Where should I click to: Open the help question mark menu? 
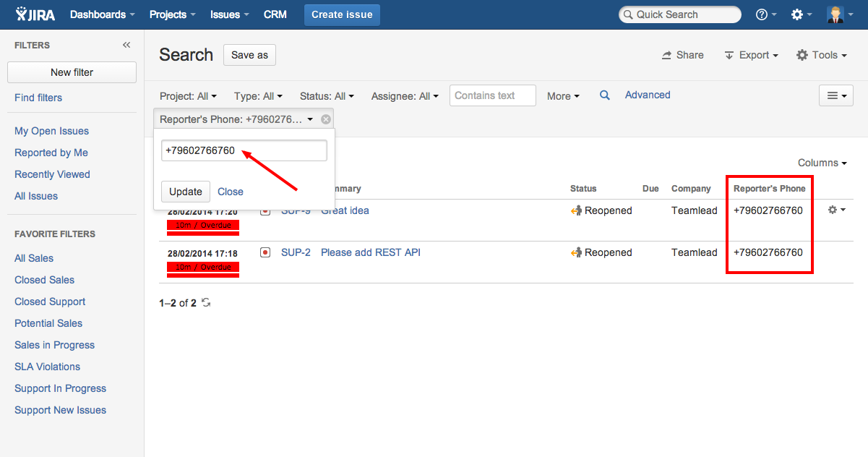pos(765,14)
